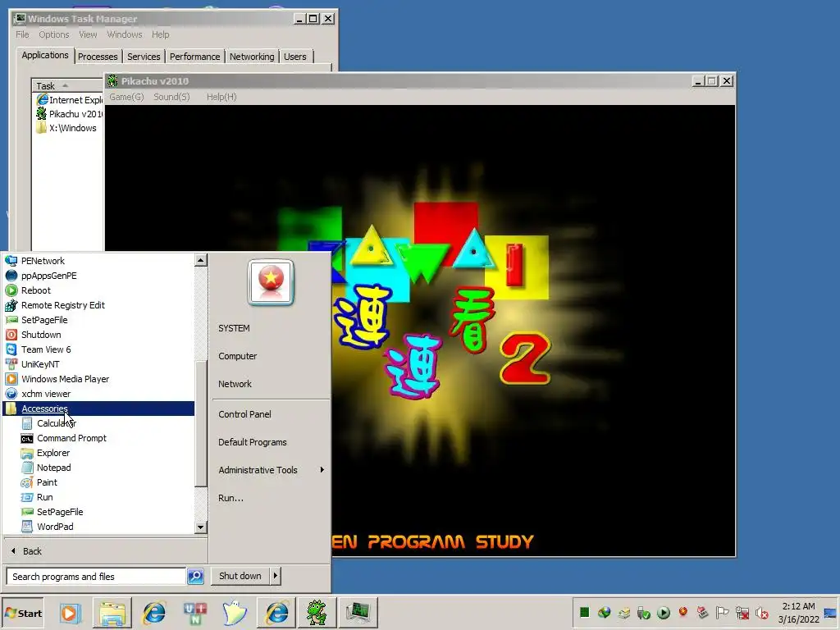Viewport: 840px width, 630px height.
Task: Expand the Administrative Tools submenu
Action: (271, 470)
